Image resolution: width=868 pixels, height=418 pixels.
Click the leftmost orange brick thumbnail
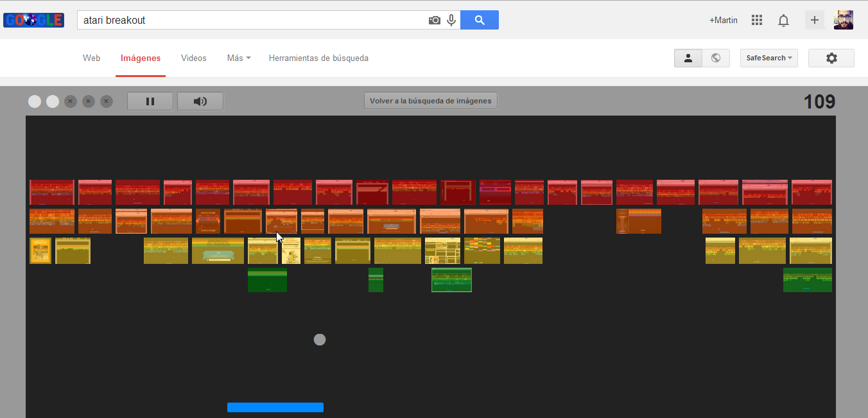52,221
